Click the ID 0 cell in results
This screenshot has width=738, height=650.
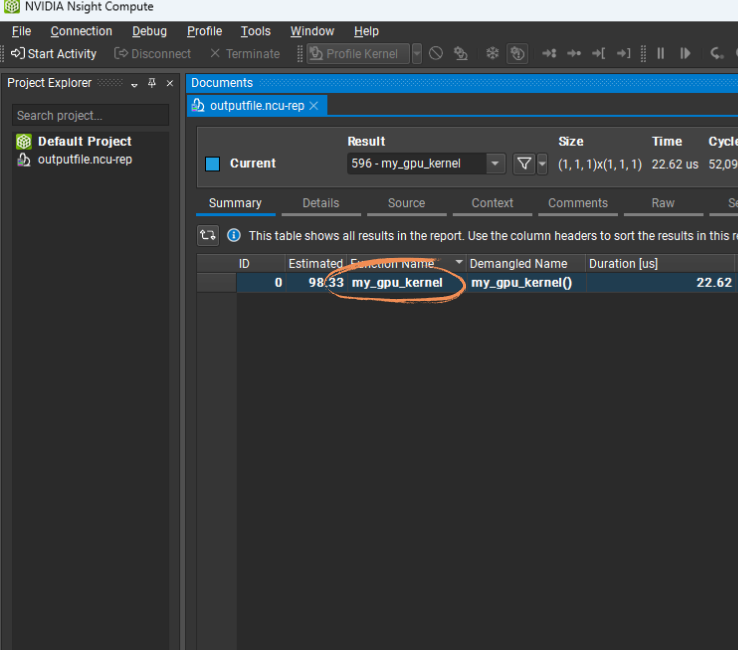point(261,282)
